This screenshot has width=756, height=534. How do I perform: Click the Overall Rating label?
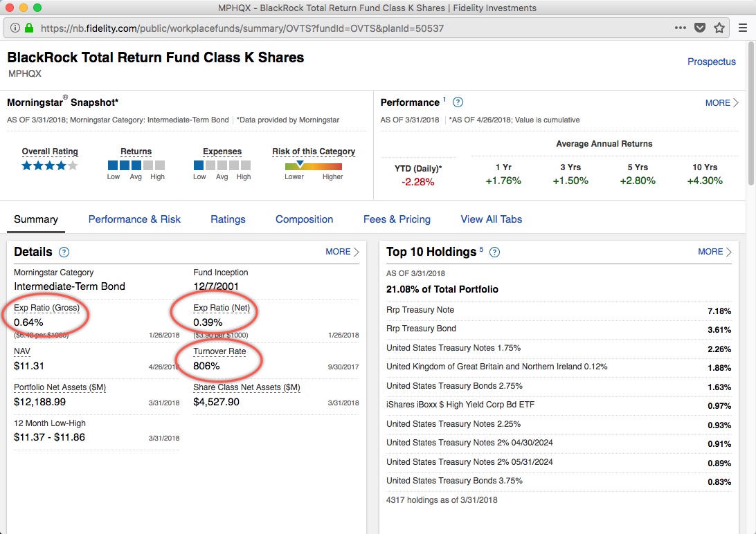[x=50, y=151]
